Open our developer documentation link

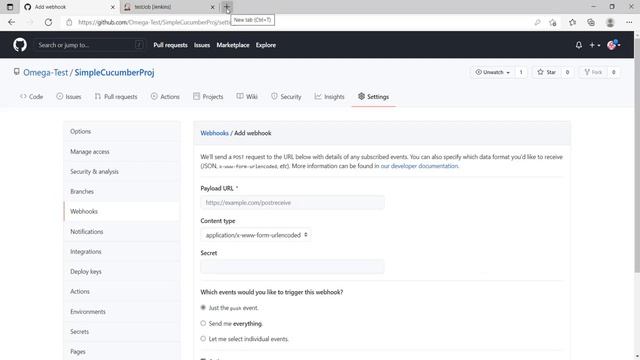pos(419,166)
